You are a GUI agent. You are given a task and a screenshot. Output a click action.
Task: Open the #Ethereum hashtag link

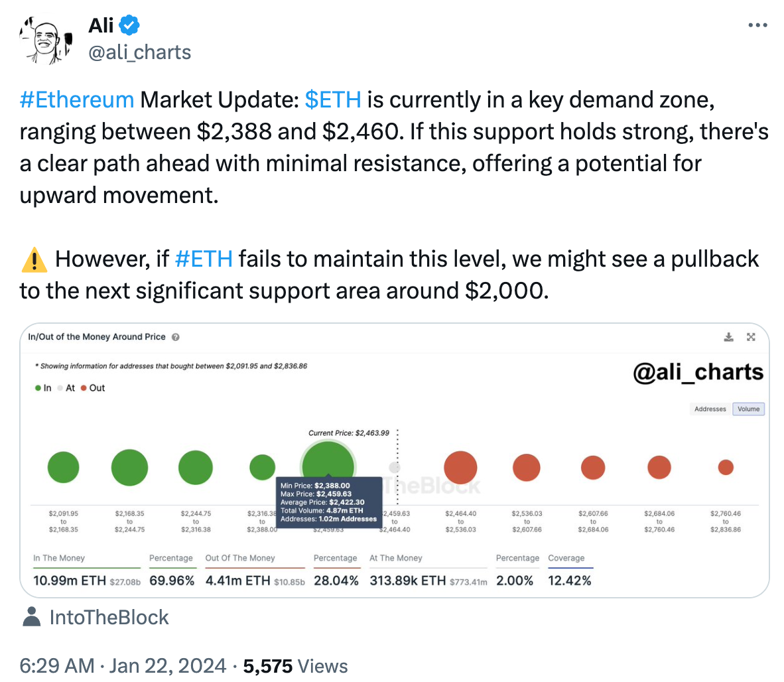click(x=77, y=100)
